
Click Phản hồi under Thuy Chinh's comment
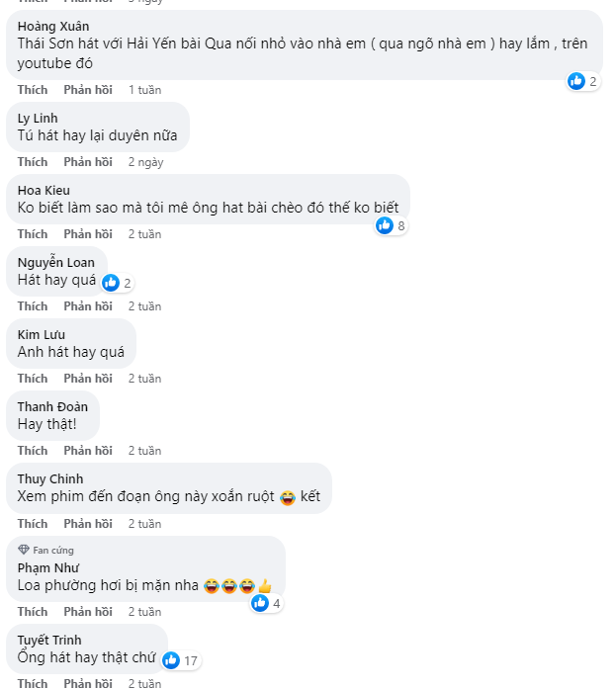pyautogui.click(x=88, y=523)
